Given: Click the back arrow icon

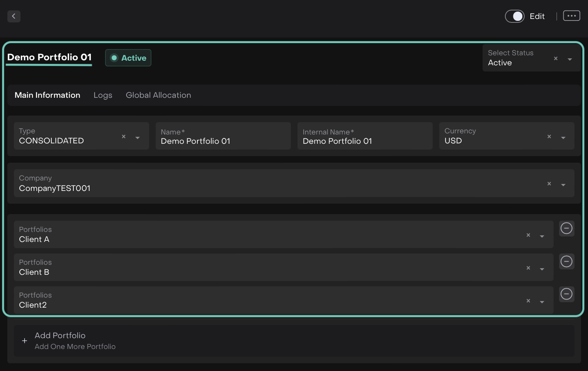Looking at the screenshot, I should point(14,16).
